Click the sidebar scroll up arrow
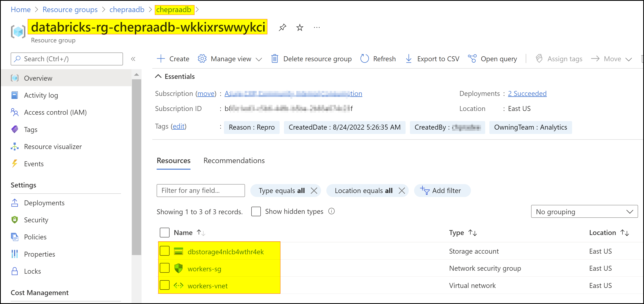 point(136,75)
